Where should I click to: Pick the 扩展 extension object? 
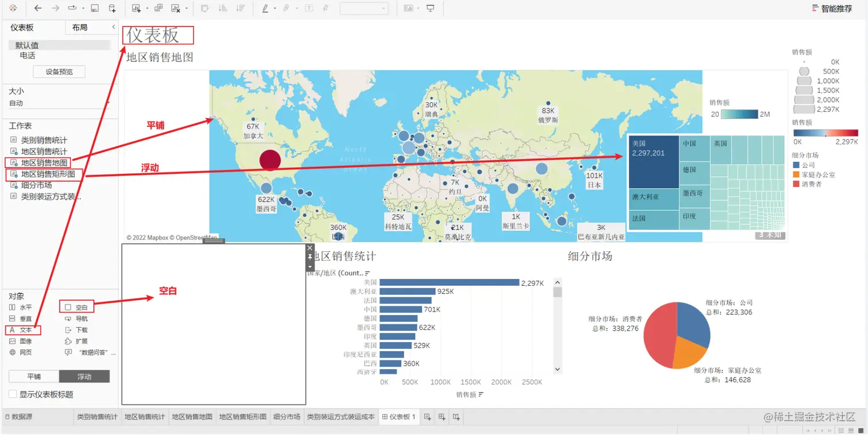pyautogui.click(x=77, y=341)
